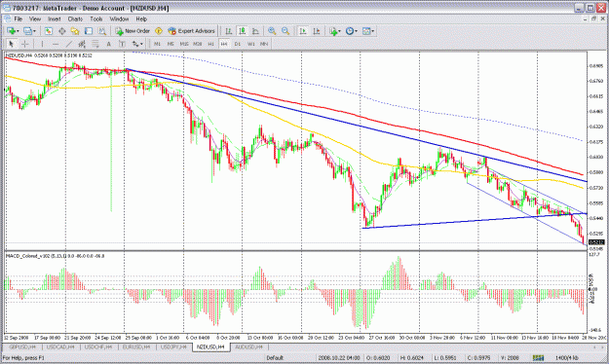The height and width of the screenshot is (364, 609).
Task: Switch to GBPUSD,H4 chart tab
Action: pos(22,346)
